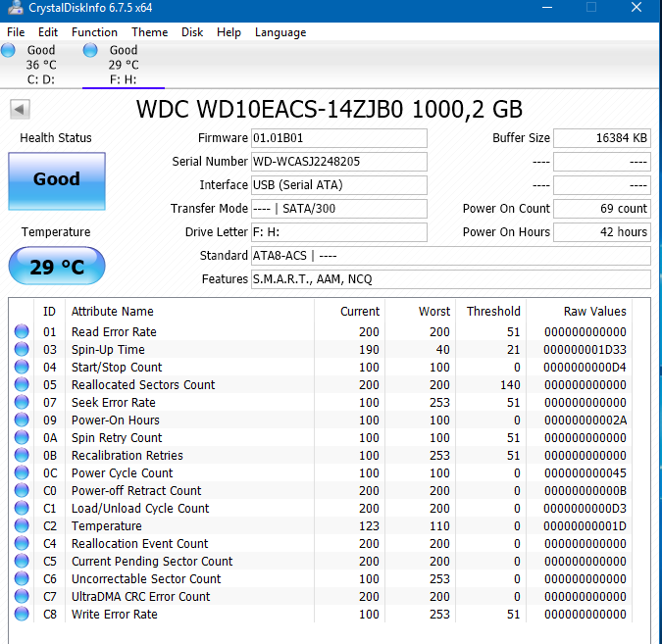Click the Standard field ATA8-ACS
Screen dimensions: 662x644
(x=451, y=256)
